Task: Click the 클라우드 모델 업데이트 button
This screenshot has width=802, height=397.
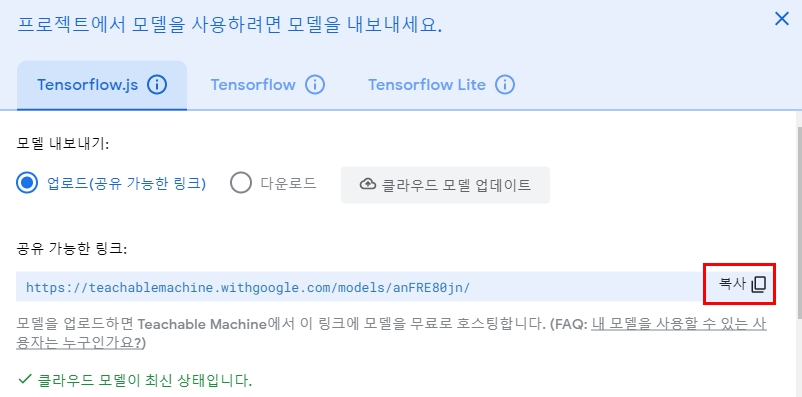Action: (x=445, y=185)
